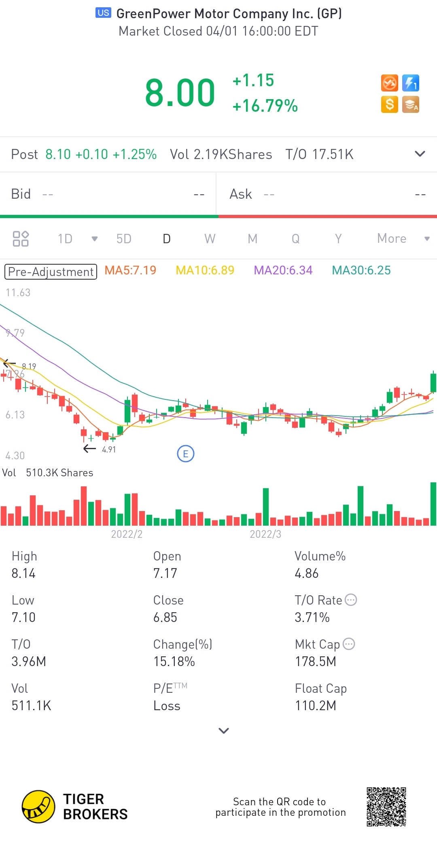Image resolution: width=437 pixels, height=868 pixels.
Task: Tap the 4.91 low price marker
Action: click(109, 450)
